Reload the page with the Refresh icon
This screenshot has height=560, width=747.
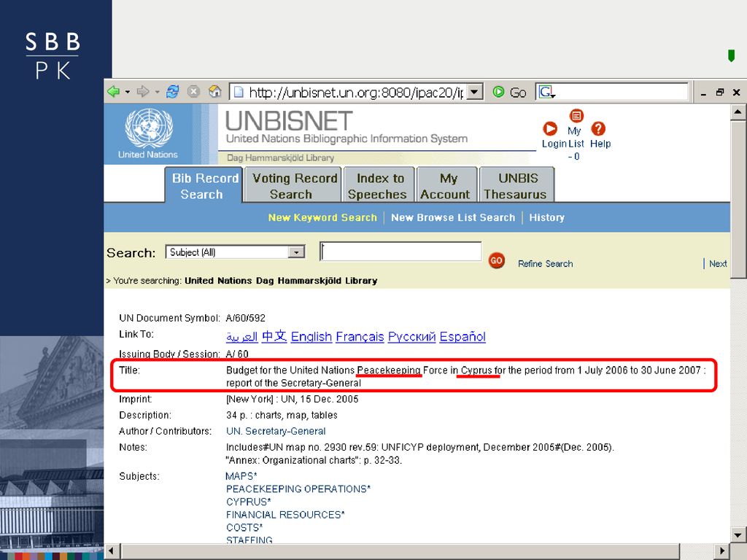(x=172, y=91)
